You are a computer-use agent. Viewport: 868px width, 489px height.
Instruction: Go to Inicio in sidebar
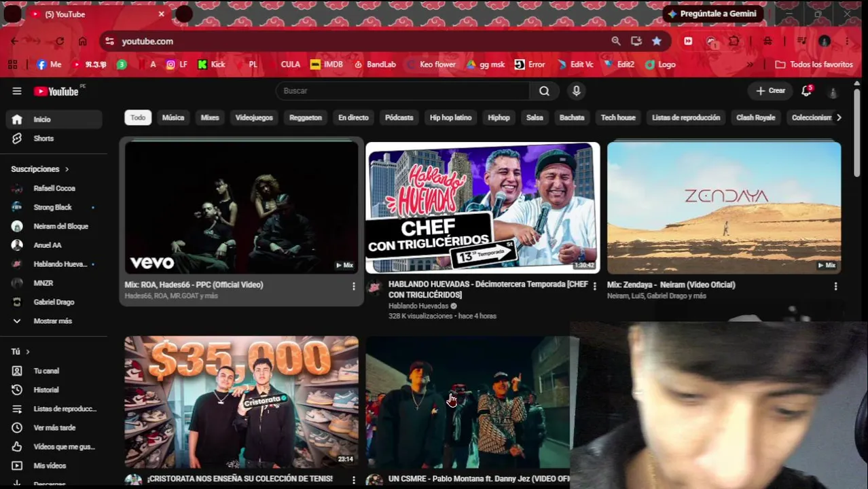pos(54,120)
